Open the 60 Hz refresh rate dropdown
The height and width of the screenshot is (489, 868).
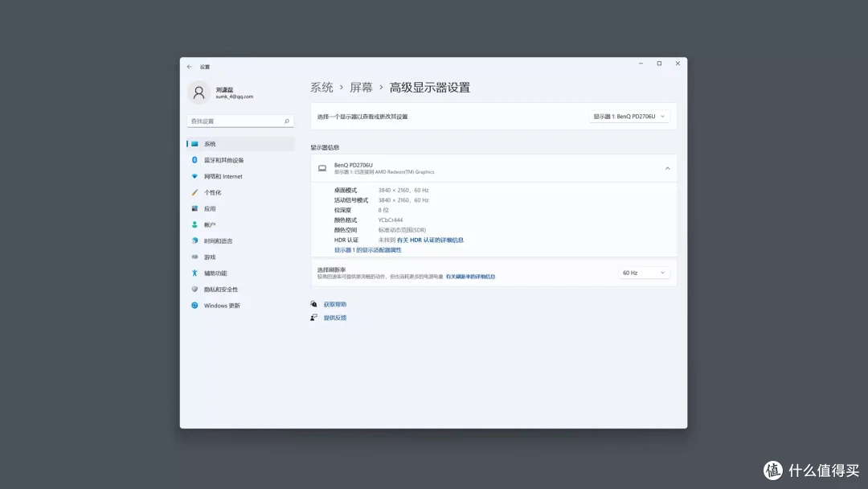coord(644,273)
